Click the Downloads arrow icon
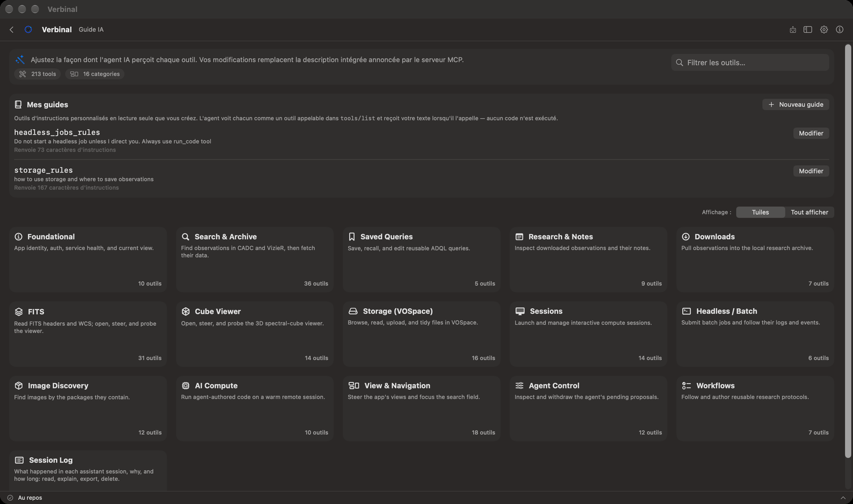The height and width of the screenshot is (504, 853). click(x=686, y=237)
